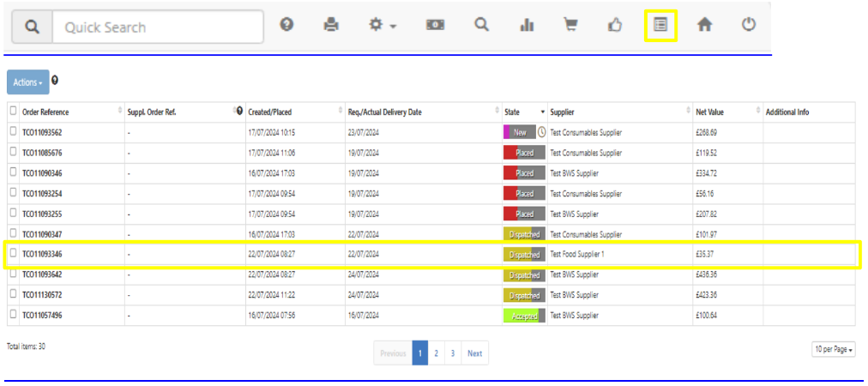Click the help question mark toolbar icon

point(287,26)
